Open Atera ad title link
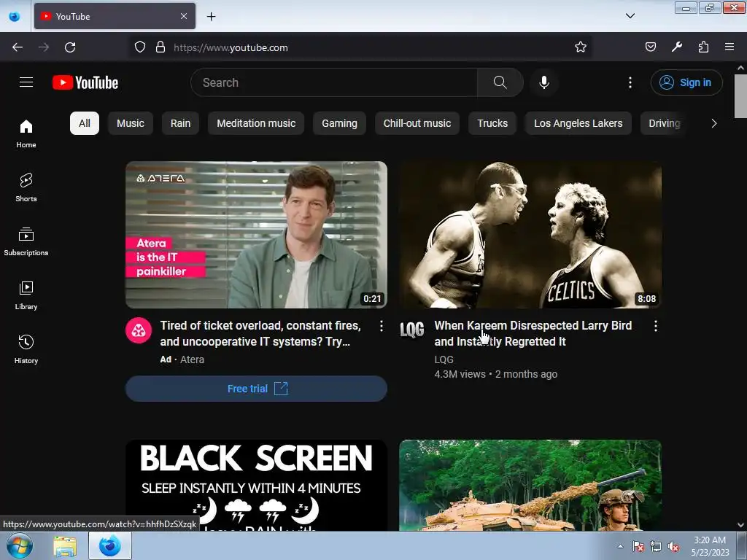The width and height of the screenshot is (747, 560). [x=260, y=333]
